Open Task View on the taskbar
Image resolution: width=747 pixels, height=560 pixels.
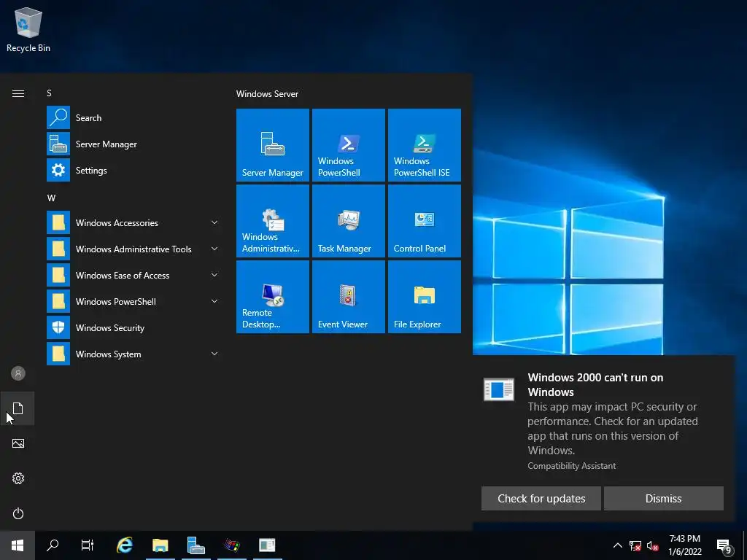pos(88,545)
